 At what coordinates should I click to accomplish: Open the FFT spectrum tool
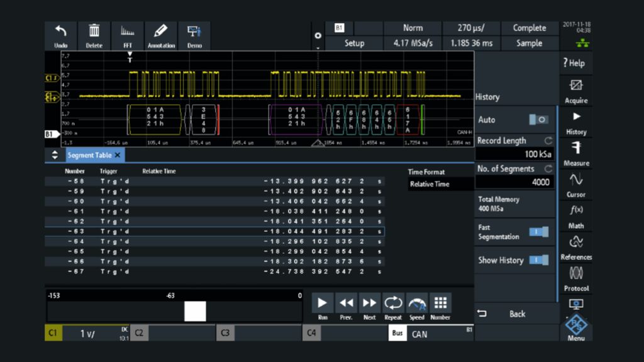tap(128, 35)
